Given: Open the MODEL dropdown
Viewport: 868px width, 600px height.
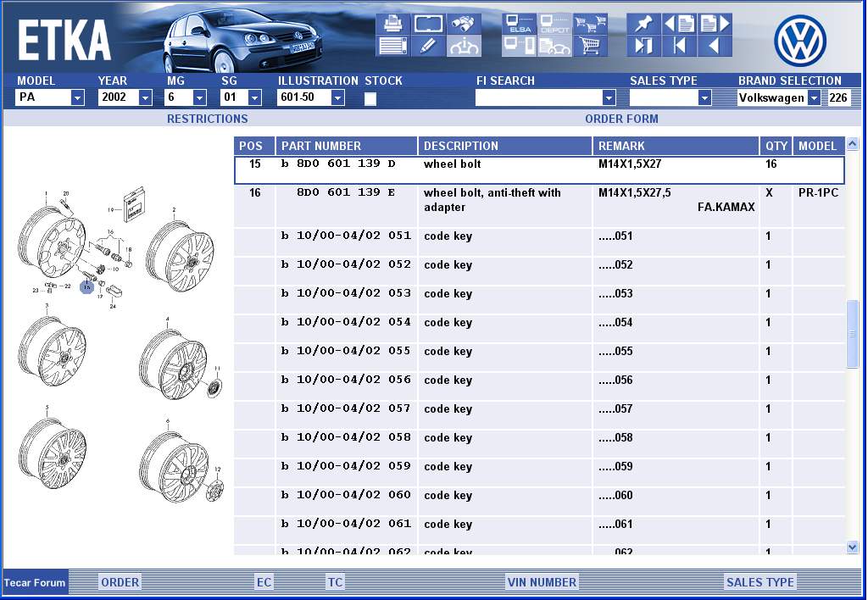Looking at the screenshot, I should [x=77, y=98].
